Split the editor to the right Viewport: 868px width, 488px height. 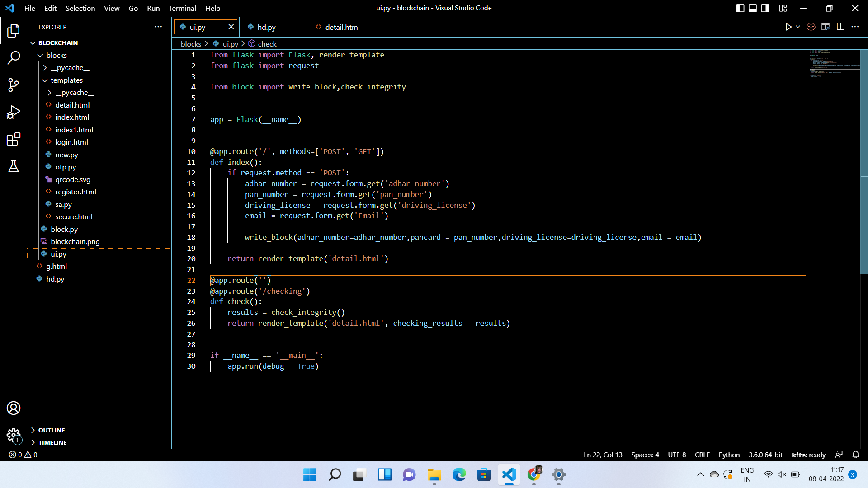tap(840, 27)
